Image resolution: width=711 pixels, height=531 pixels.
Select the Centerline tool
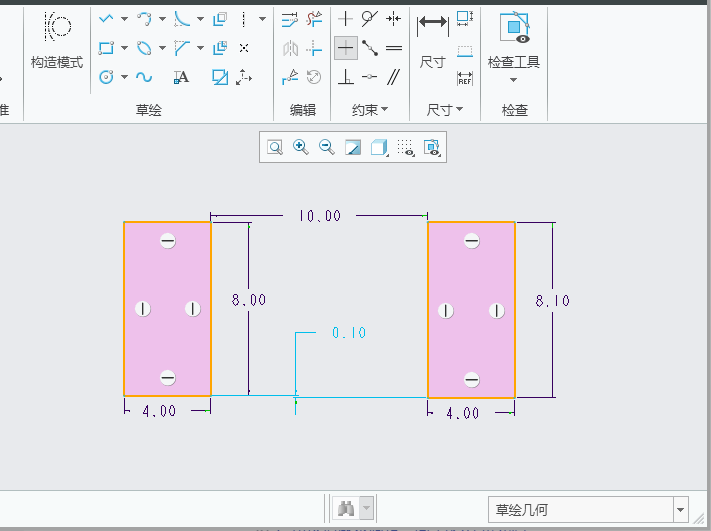[x=244, y=19]
